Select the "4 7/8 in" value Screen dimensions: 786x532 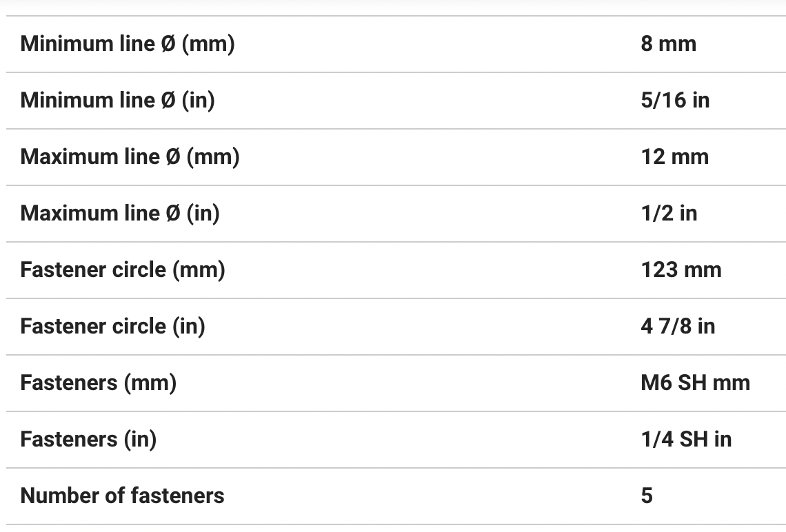coord(677,327)
